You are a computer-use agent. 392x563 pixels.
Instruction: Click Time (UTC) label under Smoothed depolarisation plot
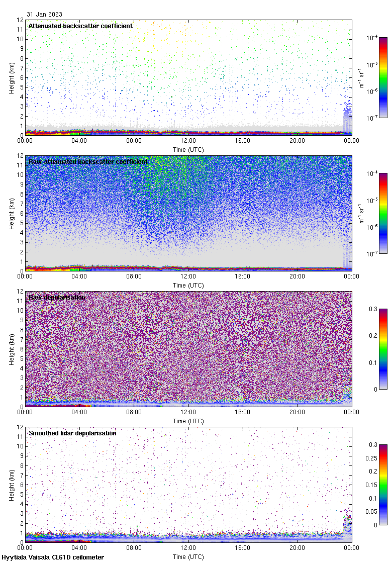pyautogui.click(x=188, y=557)
